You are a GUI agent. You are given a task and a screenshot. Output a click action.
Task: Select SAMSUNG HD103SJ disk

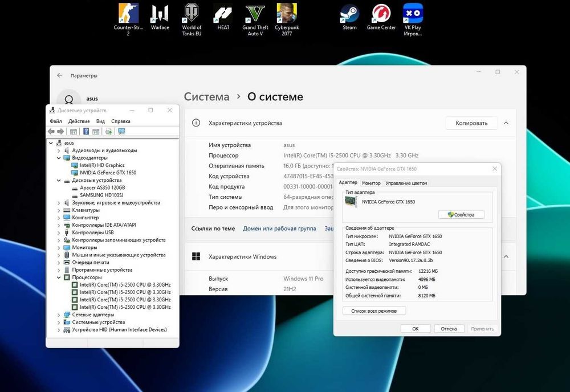click(101, 195)
